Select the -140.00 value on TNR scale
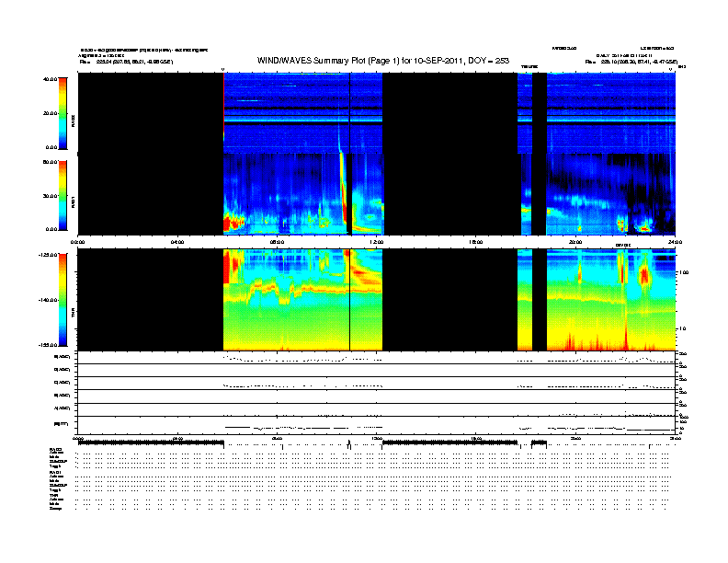This screenshot has width=728, height=563. (x=49, y=300)
